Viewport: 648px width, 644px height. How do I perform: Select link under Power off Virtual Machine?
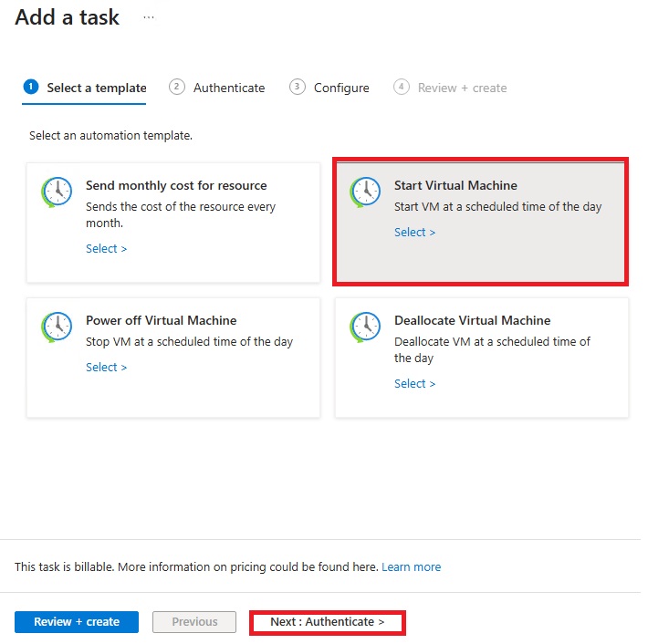pos(106,368)
